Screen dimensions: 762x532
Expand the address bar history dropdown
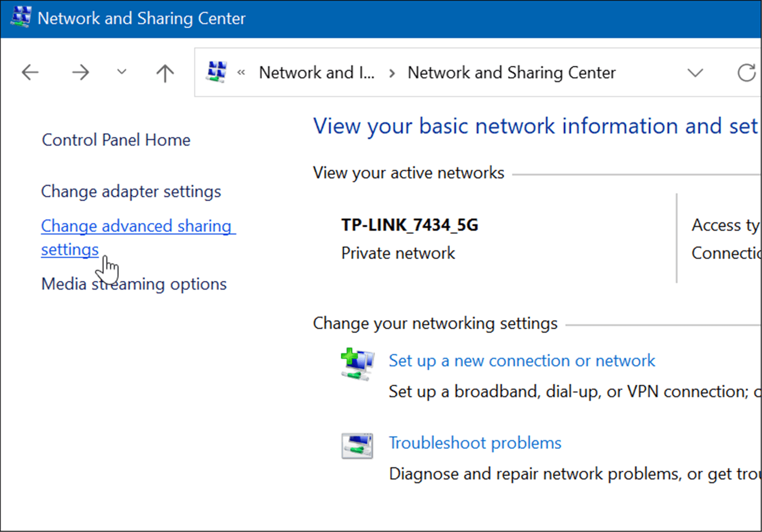pyautogui.click(x=695, y=73)
